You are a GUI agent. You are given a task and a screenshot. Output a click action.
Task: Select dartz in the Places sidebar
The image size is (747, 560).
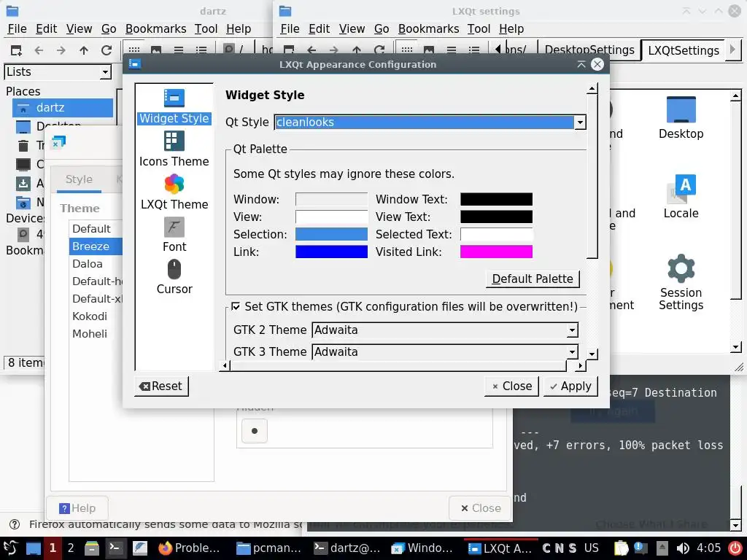[63, 108]
